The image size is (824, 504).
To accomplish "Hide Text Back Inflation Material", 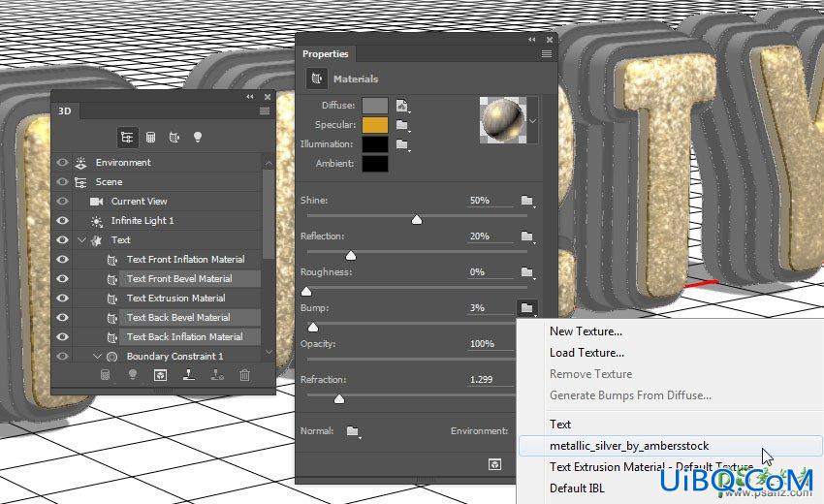I will (x=62, y=337).
